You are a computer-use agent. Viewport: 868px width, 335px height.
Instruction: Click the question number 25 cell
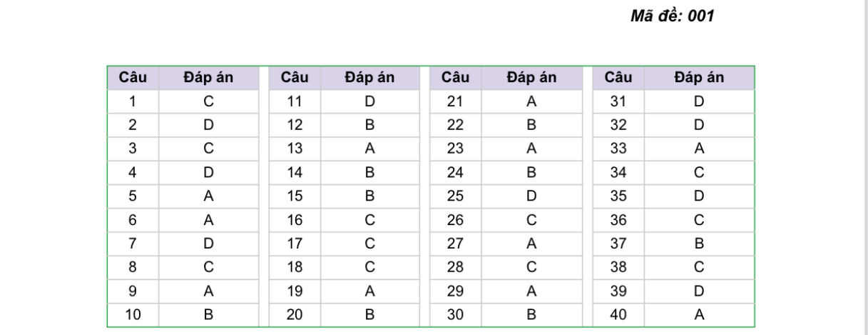click(455, 196)
